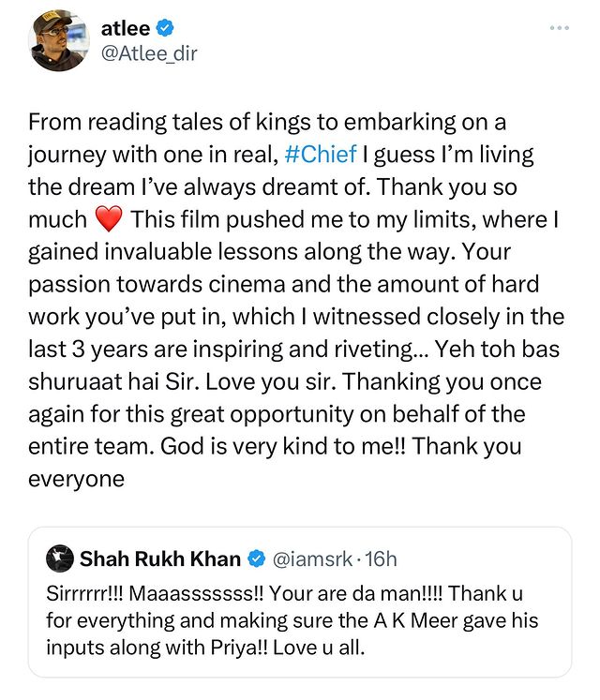Click the word "everyone" ending the tweet
Image resolution: width=600 pixels, height=700 pixels.
[76, 478]
